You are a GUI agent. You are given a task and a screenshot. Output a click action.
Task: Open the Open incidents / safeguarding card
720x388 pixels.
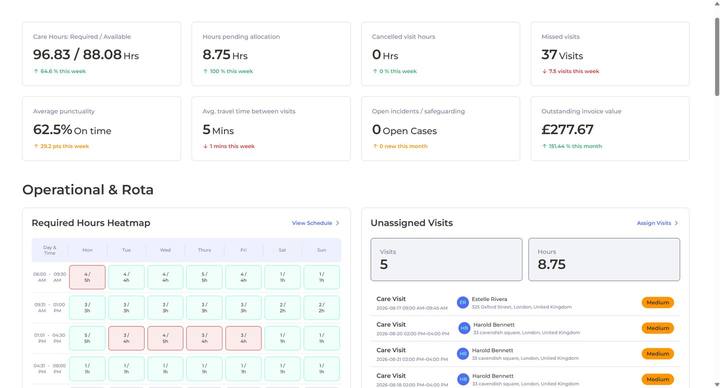440,129
